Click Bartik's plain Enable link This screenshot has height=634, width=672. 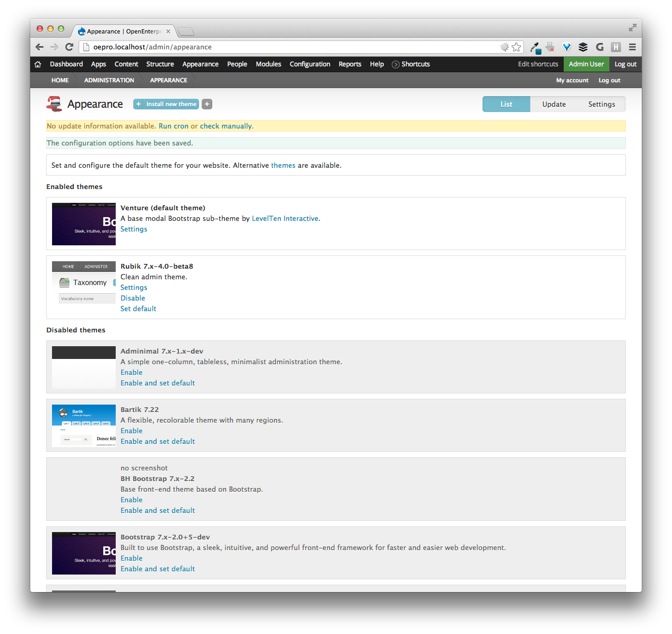tap(132, 431)
